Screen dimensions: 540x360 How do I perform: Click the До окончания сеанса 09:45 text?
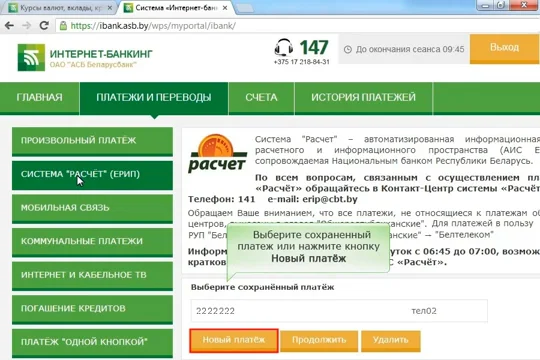click(x=410, y=50)
